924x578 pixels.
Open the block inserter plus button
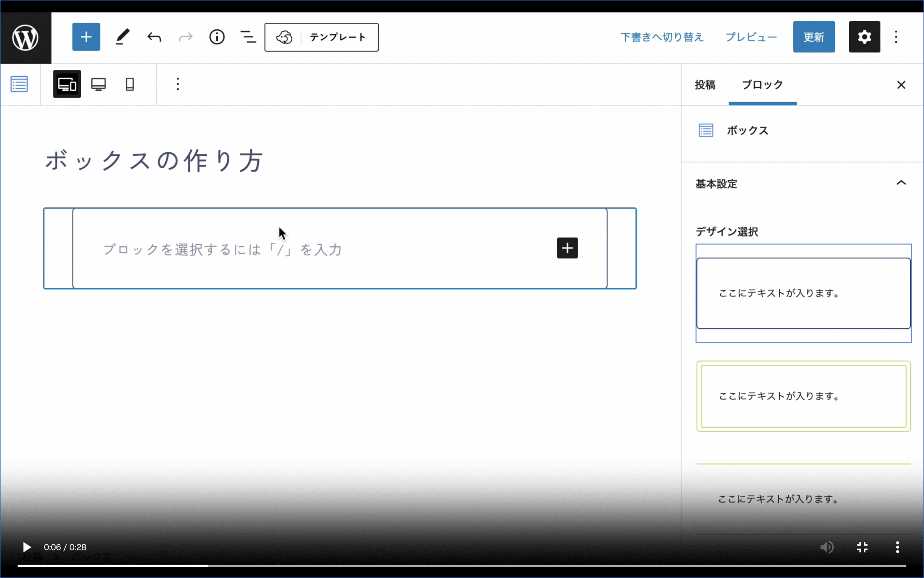pyautogui.click(x=86, y=37)
